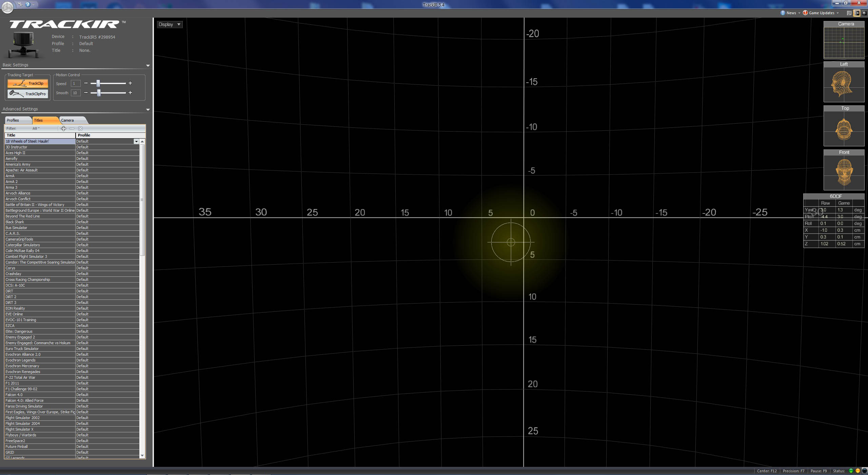
Task: Select the Euro Truck Simulator title row
Action: pos(40,349)
